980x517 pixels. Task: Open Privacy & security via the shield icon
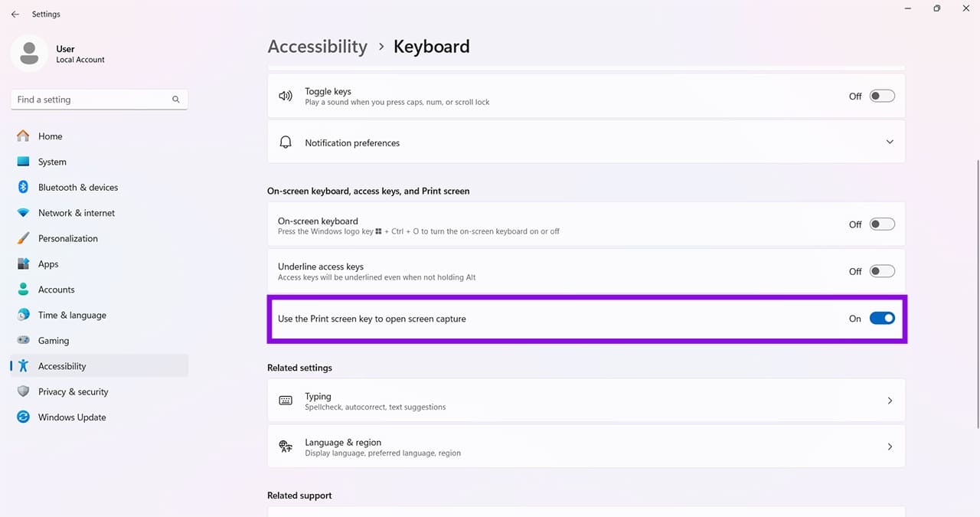[x=23, y=391]
